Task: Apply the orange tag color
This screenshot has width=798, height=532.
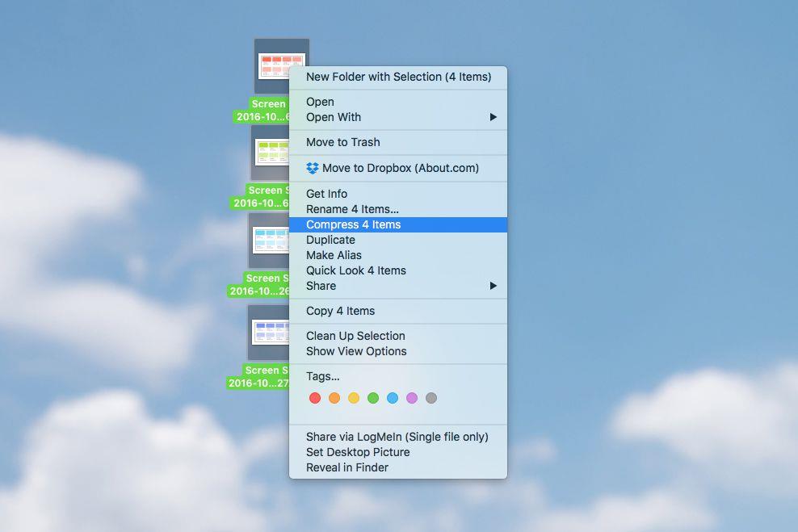Action: 334,398
